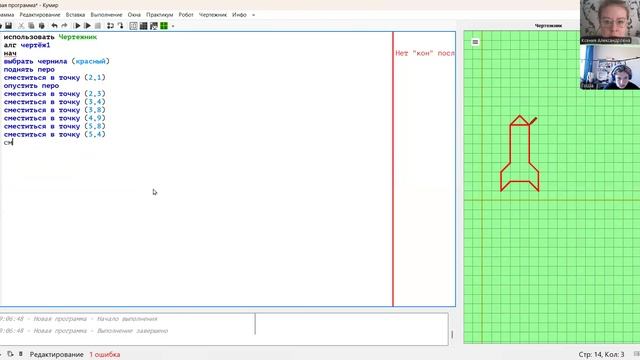
Task: Select the headset student video thumbnail
Action: click(610, 67)
